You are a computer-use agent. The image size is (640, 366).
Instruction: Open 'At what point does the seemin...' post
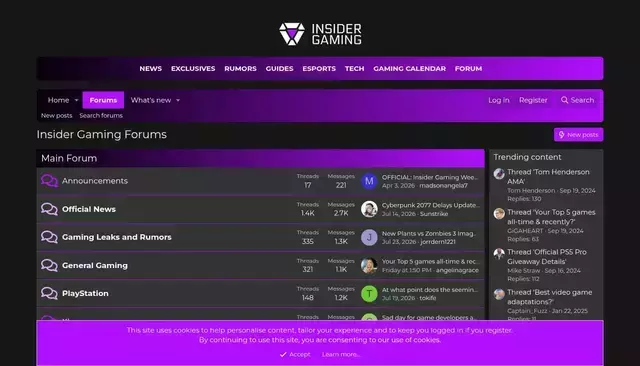430,290
